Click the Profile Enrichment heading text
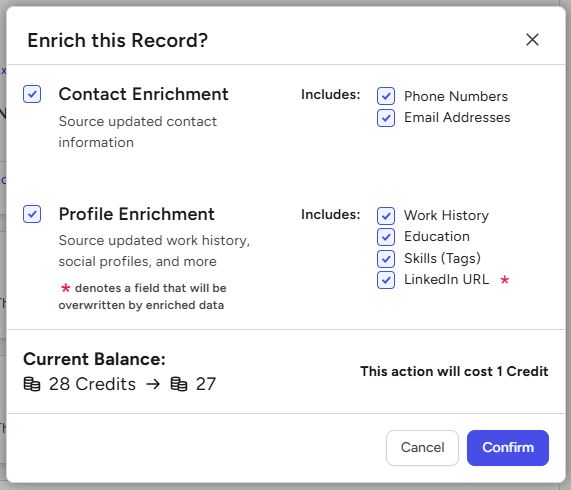This screenshot has height=490, width=571. [x=137, y=214]
